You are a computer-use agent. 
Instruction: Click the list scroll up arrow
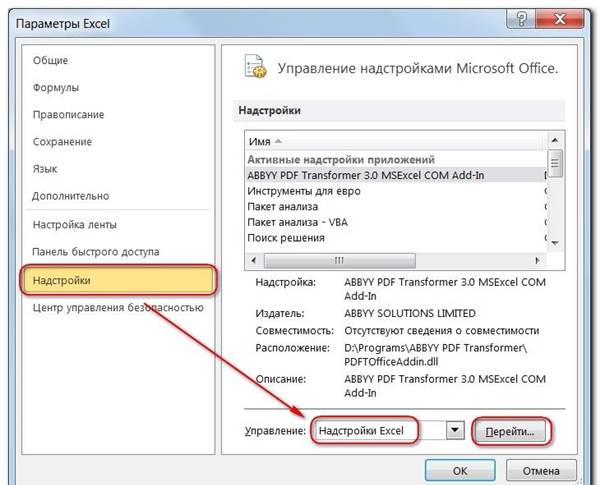pyautogui.click(x=555, y=140)
